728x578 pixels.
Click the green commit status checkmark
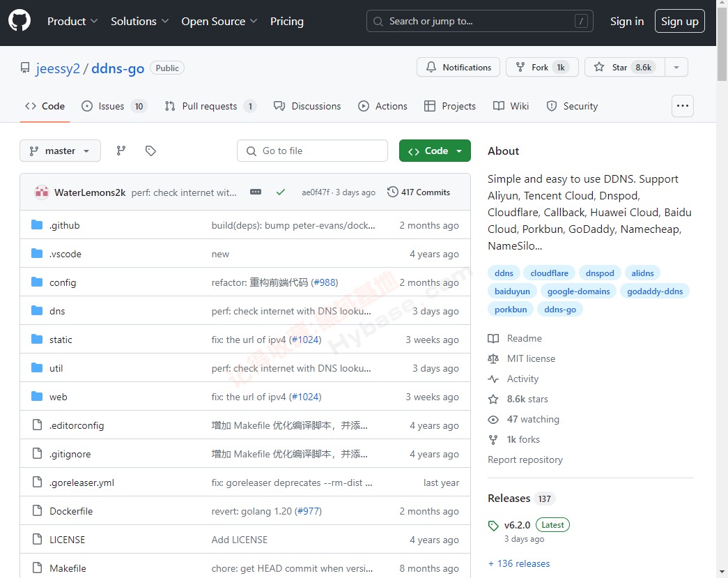pos(281,192)
